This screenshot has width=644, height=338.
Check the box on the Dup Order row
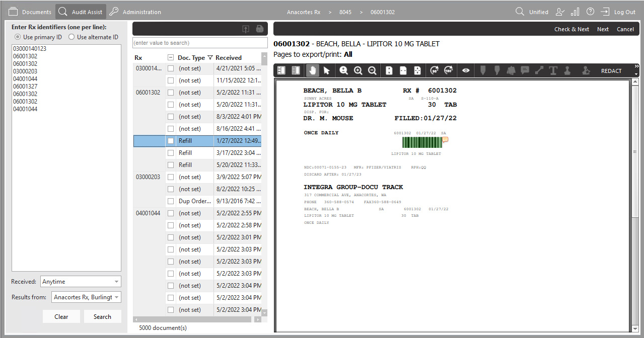point(170,201)
